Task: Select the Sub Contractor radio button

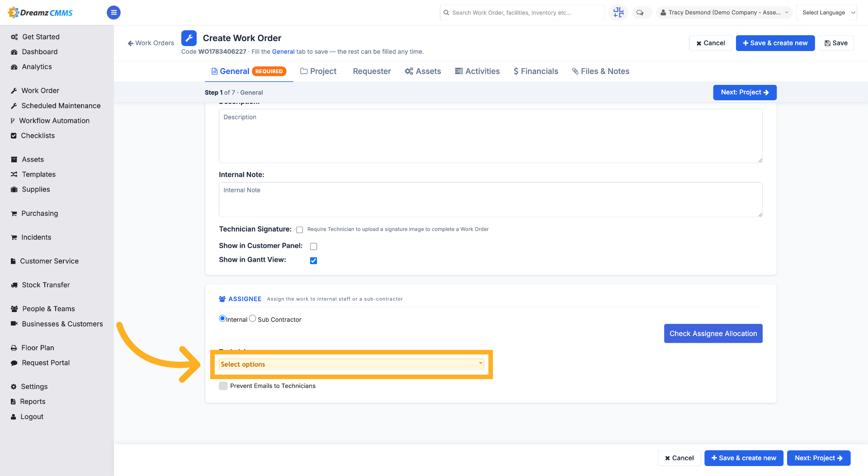Action: click(x=252, y=318)
